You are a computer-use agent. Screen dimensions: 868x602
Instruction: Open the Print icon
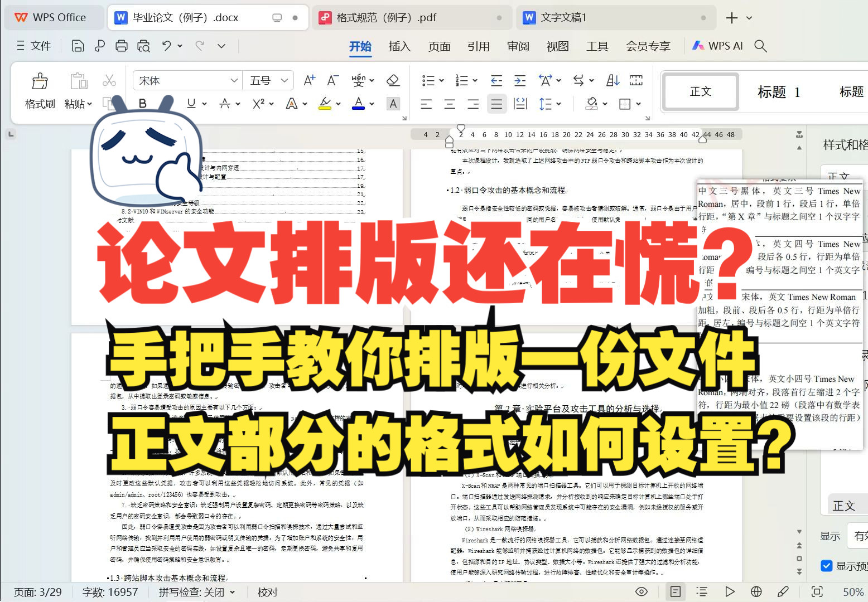click(x=122, y=46)
